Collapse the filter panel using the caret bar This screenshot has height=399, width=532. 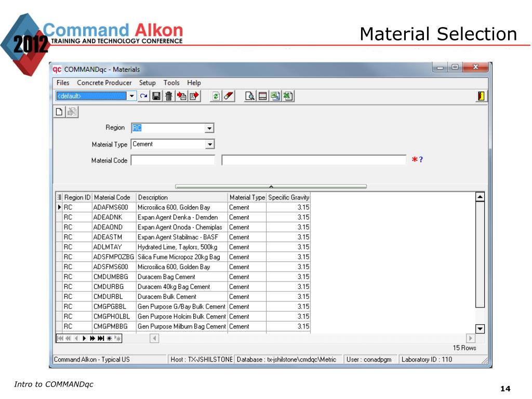271,187
